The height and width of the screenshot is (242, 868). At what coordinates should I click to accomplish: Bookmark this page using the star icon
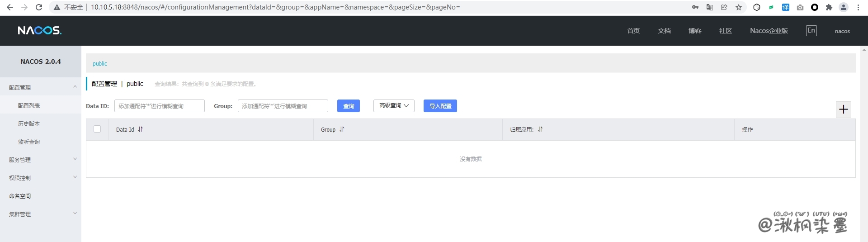[739, 7]
